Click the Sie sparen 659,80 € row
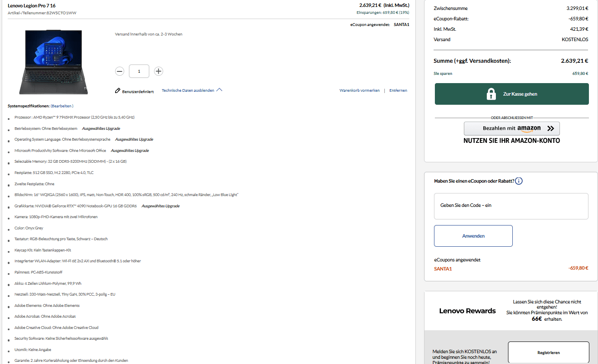The width and height of the screenshot is (598, 364). [511, 74]
